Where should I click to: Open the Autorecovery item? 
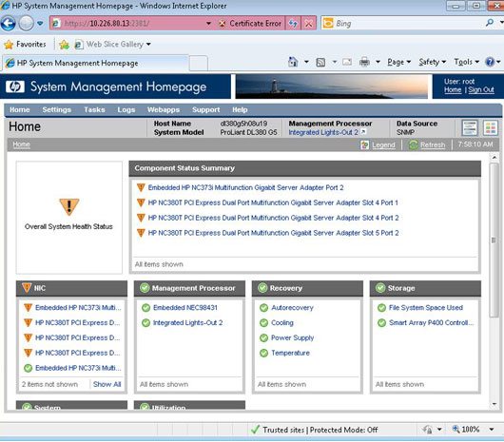tap(292, 308)
